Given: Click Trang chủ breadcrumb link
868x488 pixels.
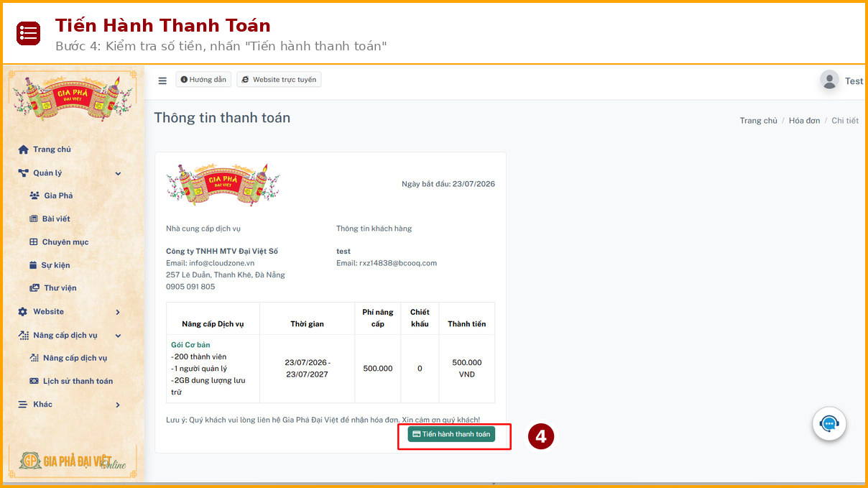Looking at the screenshot, I should click(759, 121).
